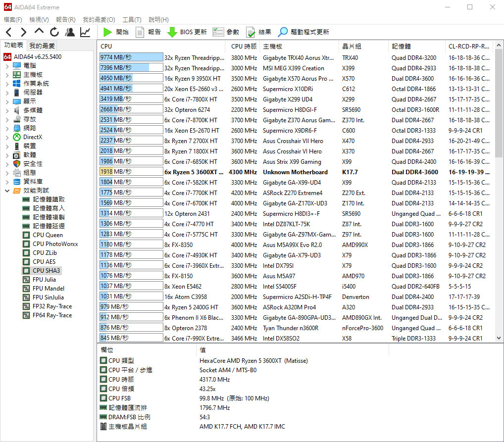Open the 檔案(F) menu
The image size is (504, 442).
pyautogui.click(x=13, y=20)
